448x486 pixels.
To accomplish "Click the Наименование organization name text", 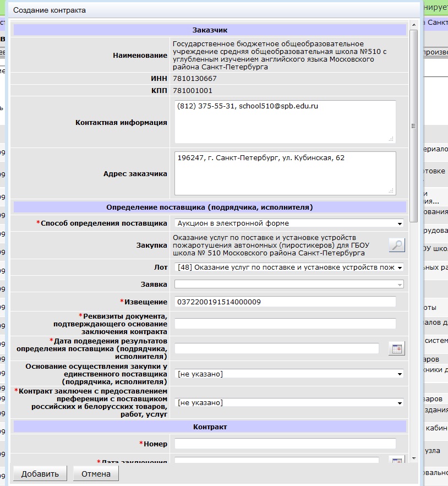I will pyautogui.click(x=280, y=55).
